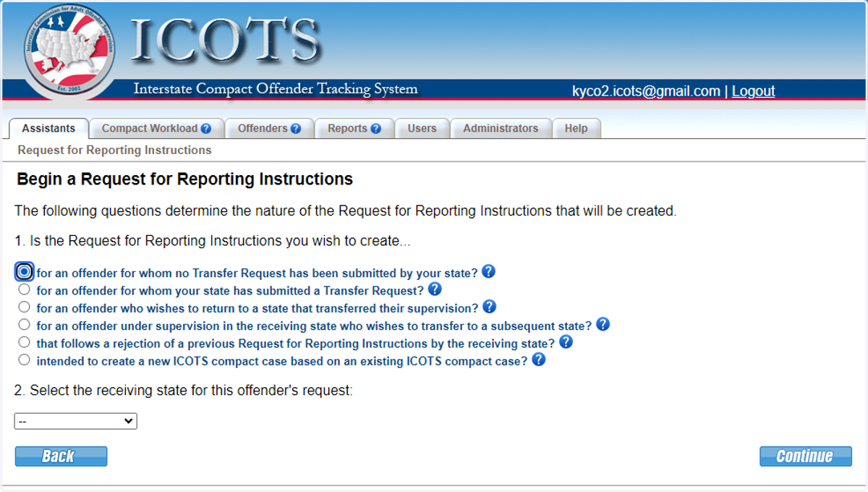
Task: Show help for subsequent state transfer option
Action: pos(603,324)
